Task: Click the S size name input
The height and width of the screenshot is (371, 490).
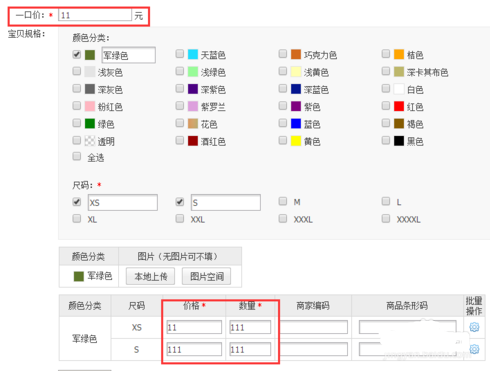Action: 226,203
